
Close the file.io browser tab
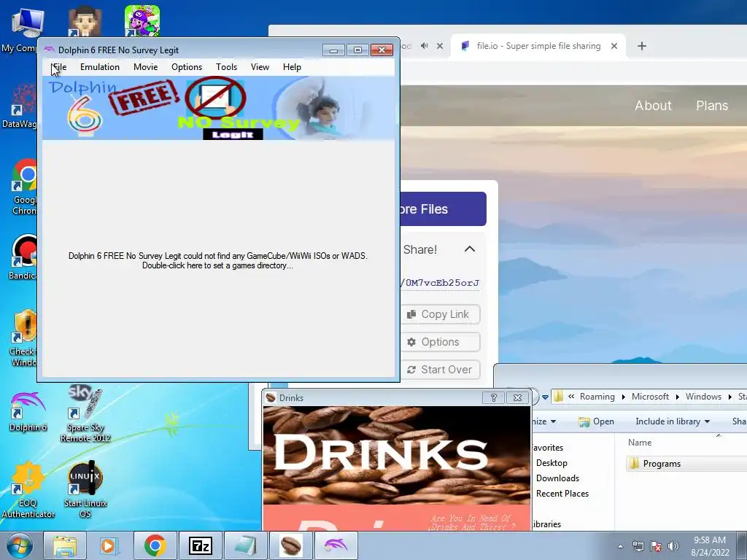coord(614,46)
